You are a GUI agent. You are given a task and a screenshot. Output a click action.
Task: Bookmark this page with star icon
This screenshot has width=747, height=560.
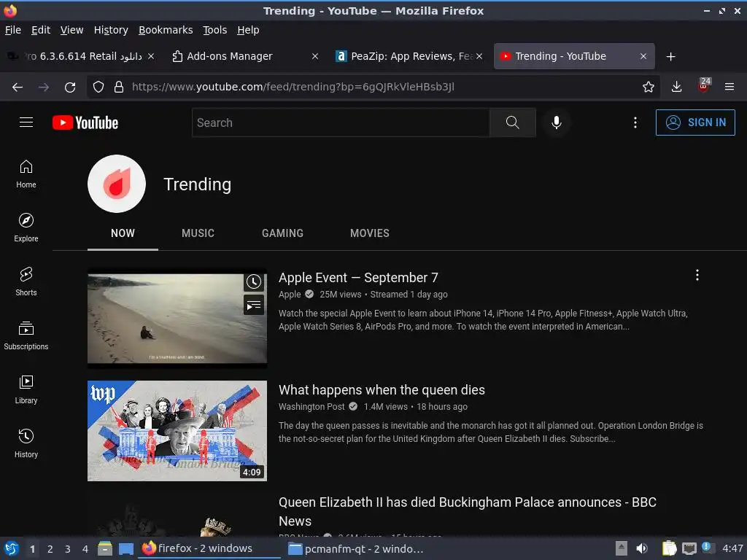pyautogui.click(x=648, y=87)
